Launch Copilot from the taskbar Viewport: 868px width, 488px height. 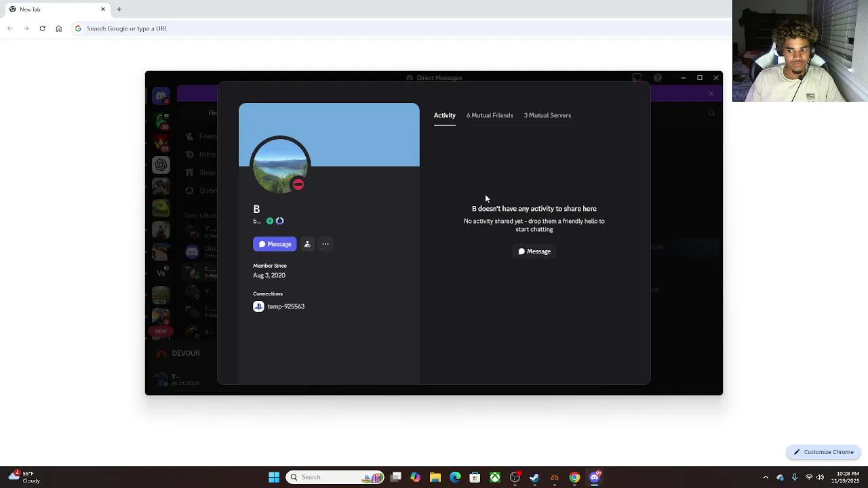[415, 477]
